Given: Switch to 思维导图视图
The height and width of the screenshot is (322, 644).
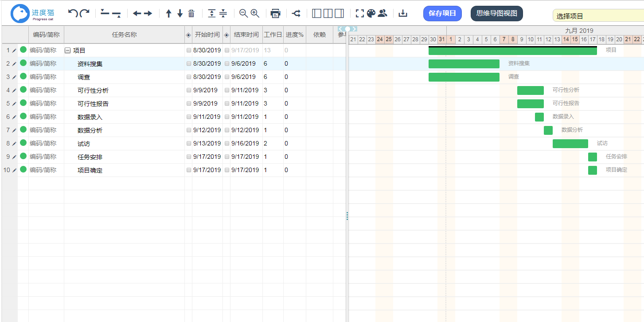Looking at the screenshot, I should (x=497, y=13).
